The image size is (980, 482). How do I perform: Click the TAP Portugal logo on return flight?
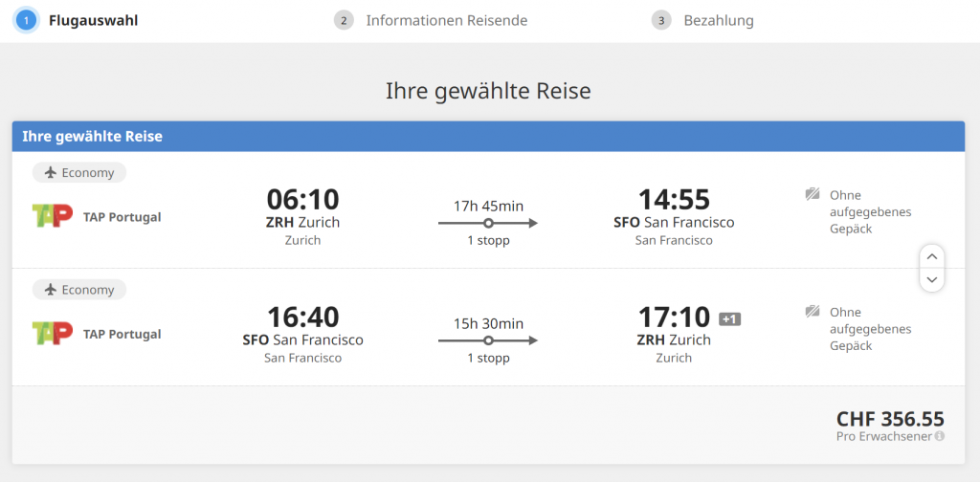(52, 334)
